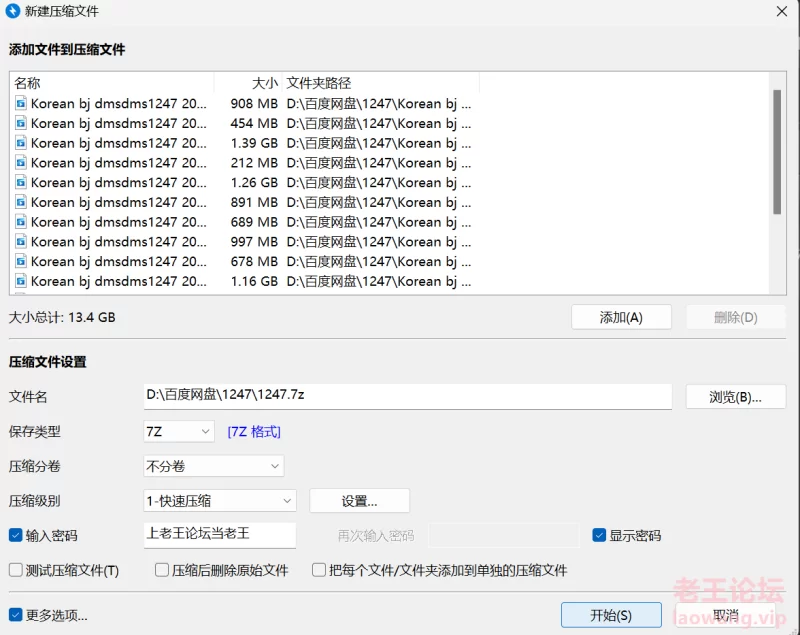Uncheck the 输入密码 checkbox
This screenshot has width=800, height=635.
[15, 535]
